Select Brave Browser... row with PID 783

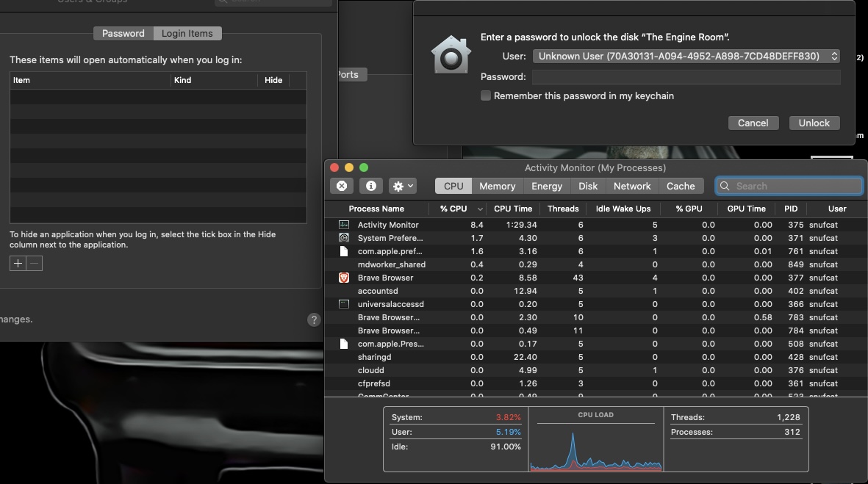pos(596,317)
